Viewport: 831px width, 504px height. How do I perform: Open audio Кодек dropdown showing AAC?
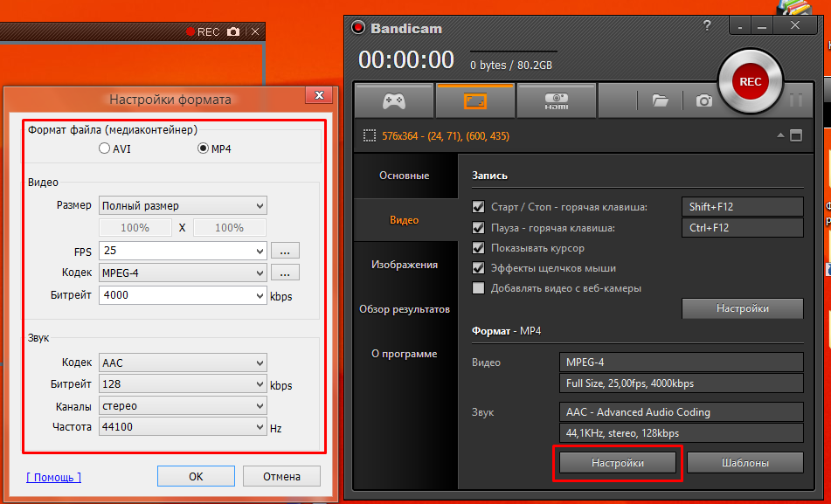(183, 363)
